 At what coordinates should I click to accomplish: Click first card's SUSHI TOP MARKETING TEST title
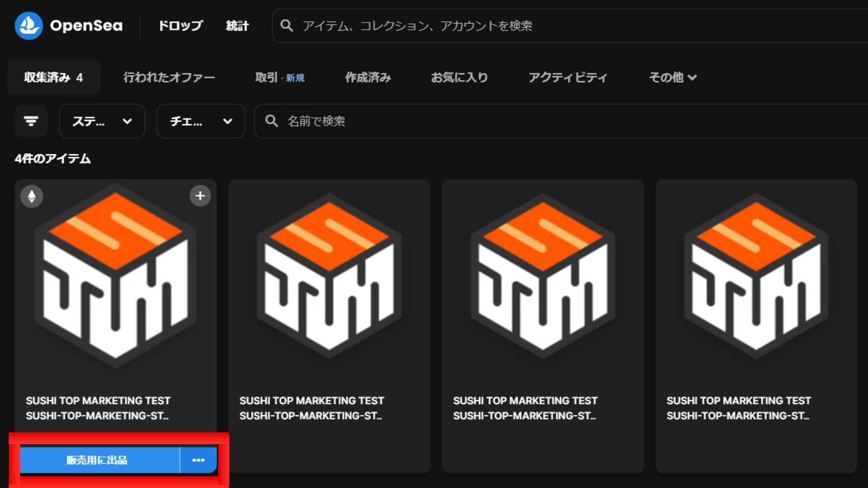[98, 401]
